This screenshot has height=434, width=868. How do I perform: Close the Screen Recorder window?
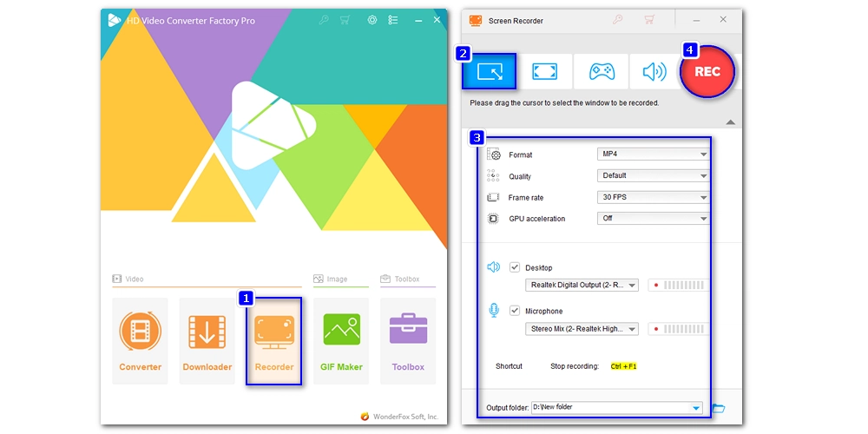pos(723,19)
